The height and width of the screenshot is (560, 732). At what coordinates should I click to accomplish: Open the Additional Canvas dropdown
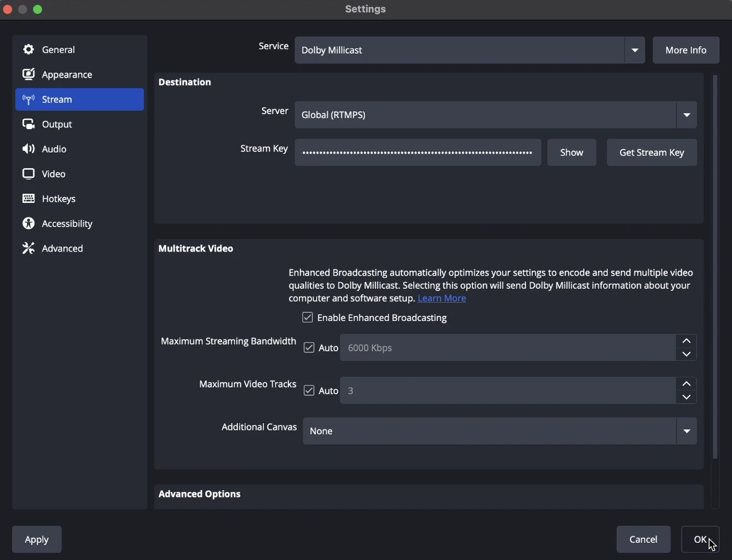499,431
